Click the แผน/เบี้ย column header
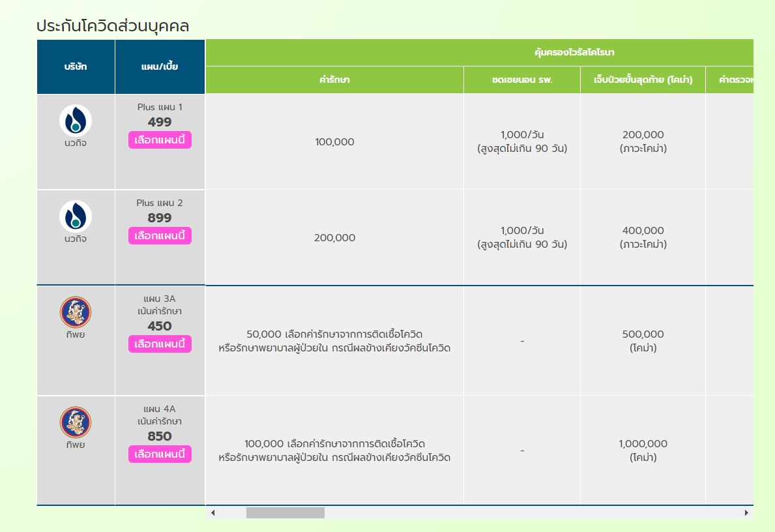 click(x=160, y=66)
